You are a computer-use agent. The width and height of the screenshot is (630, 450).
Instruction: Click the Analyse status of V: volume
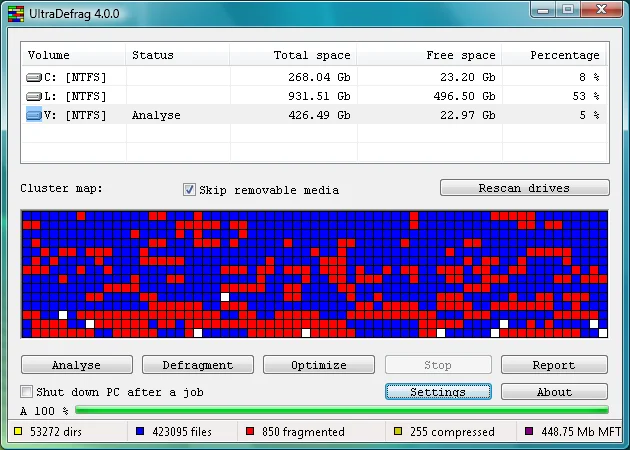click(x=156, y=115)
